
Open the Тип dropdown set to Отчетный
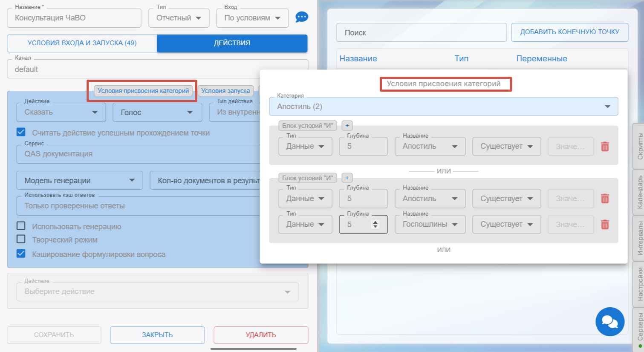pyautogui.click(x=179, y=18)
